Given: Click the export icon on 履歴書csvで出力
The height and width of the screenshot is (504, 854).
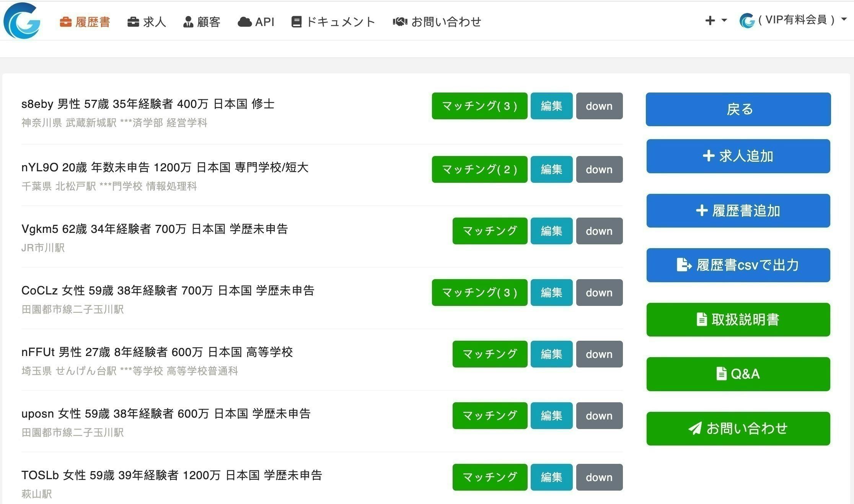Looking at the screenshot, I should tap(684, 265).
